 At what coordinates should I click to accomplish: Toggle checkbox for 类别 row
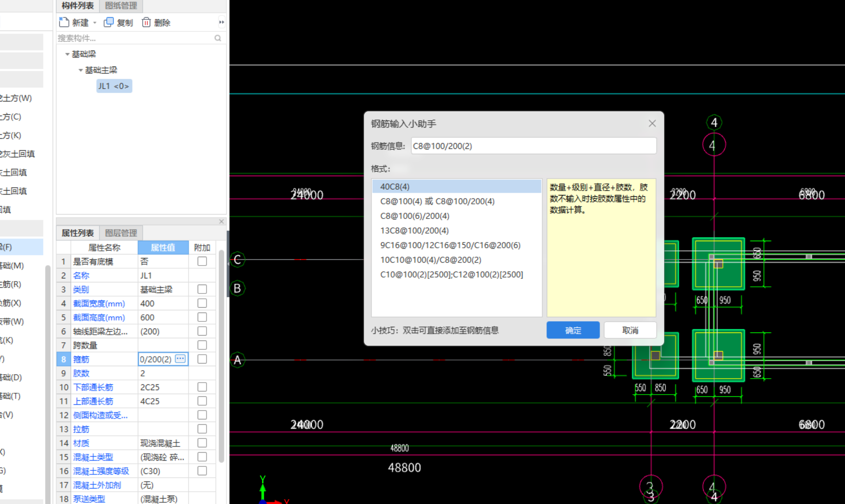point(202,289)
